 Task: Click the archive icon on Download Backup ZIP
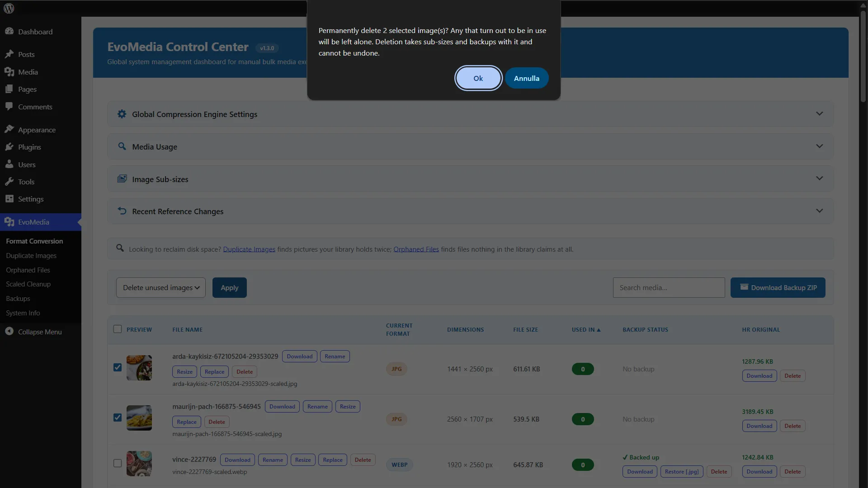tap(744, 287)
